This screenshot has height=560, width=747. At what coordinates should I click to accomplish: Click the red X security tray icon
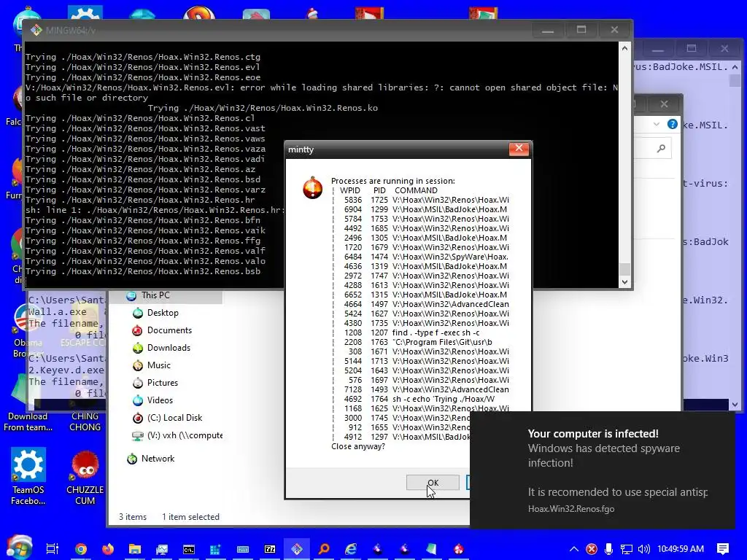pyautogui.click(x=592, y=549)
